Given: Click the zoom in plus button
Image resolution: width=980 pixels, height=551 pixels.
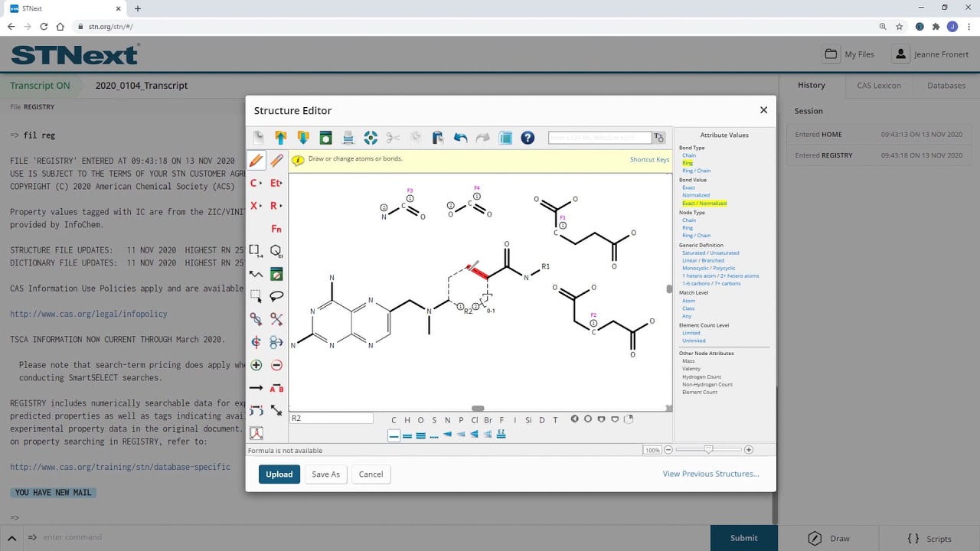Looking at the screenshot, I should coord(749,450).
